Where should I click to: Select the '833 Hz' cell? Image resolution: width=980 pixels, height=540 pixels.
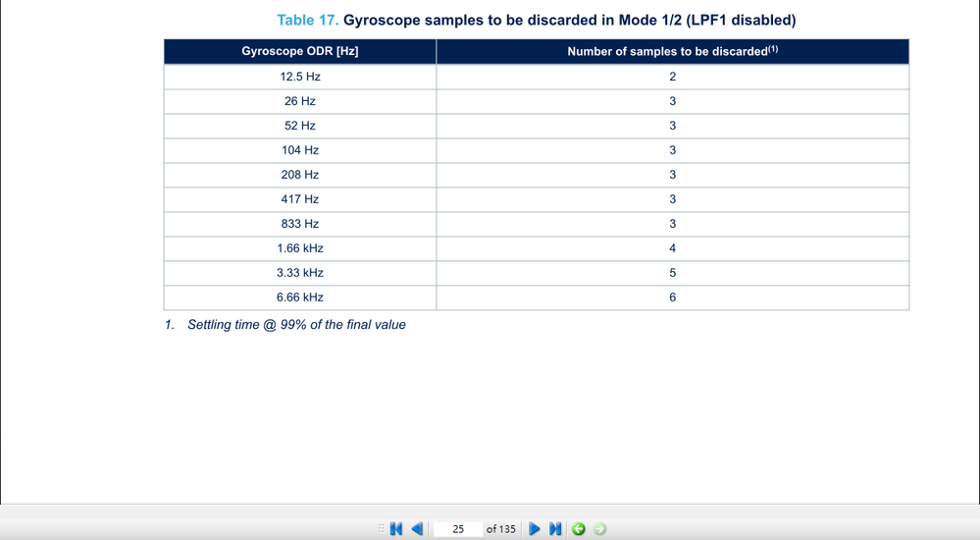click(300, 224)
